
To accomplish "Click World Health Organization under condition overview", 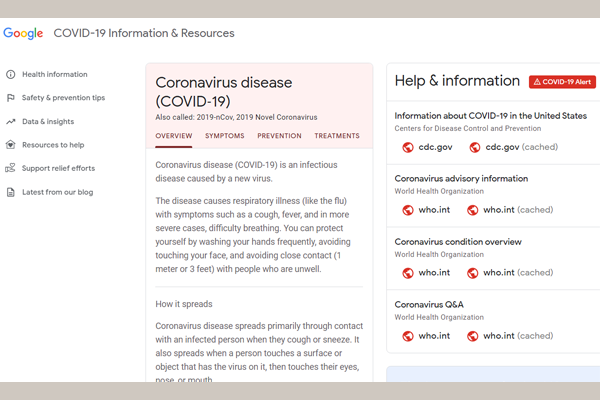I will [439, 254].
